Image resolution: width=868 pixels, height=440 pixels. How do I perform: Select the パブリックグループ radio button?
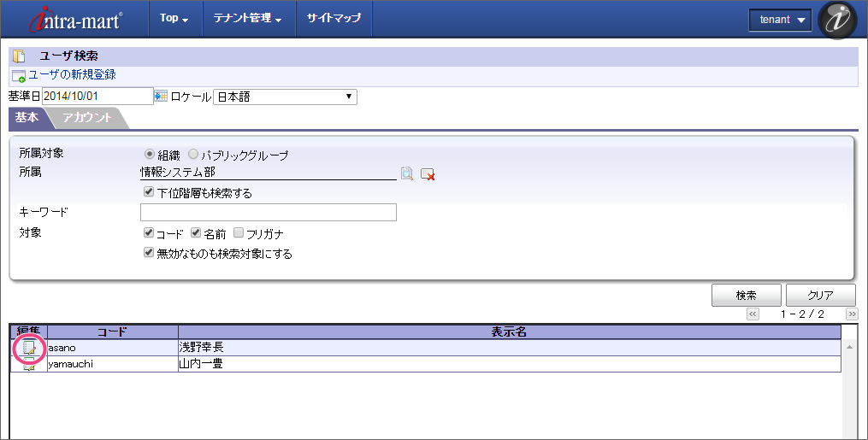(193, 155)
